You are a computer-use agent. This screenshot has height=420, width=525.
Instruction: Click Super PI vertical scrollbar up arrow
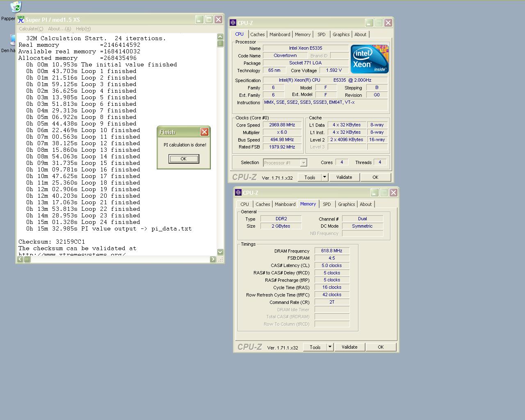[x=220, y=37]
